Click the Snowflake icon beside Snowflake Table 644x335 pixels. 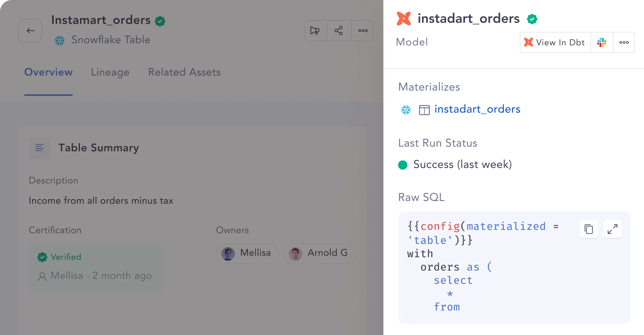coord(60,40)
